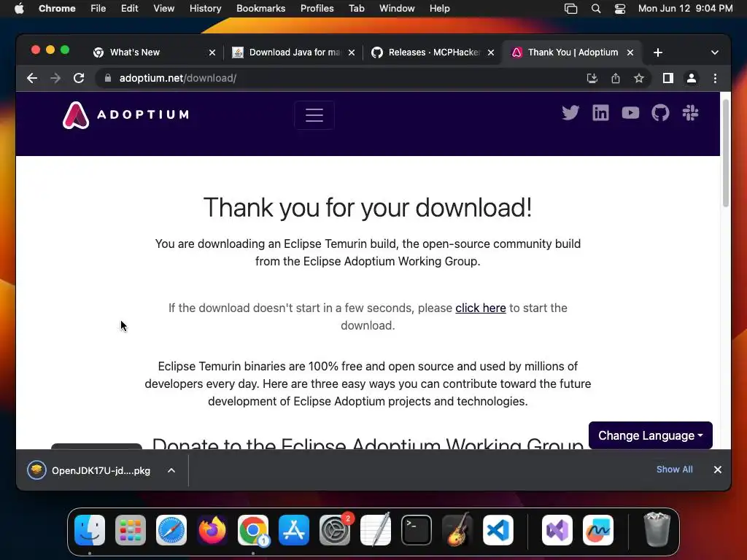Screen dimensions: 747x560
Task: Open Adoptium Slack icon
Action: (x=690, y=113)
